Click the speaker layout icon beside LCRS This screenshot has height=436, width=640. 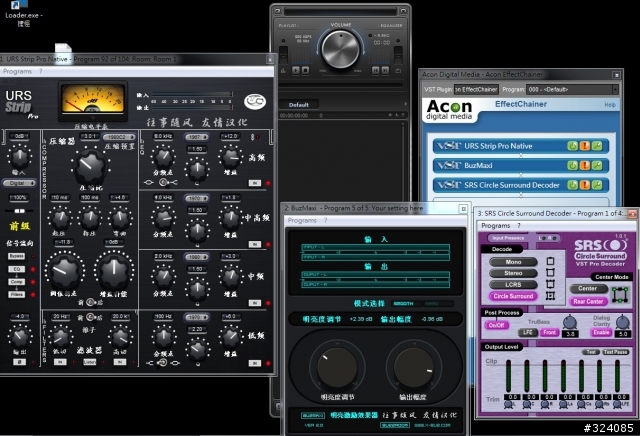550,284
